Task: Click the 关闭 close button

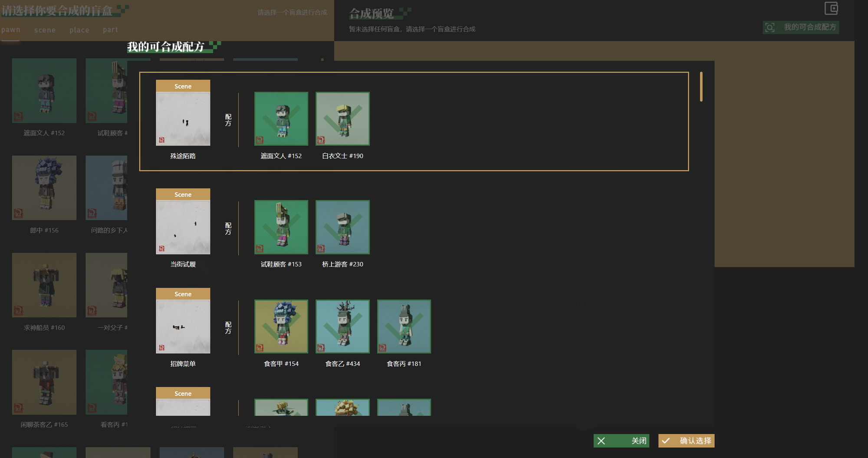Action: point(621,441)
